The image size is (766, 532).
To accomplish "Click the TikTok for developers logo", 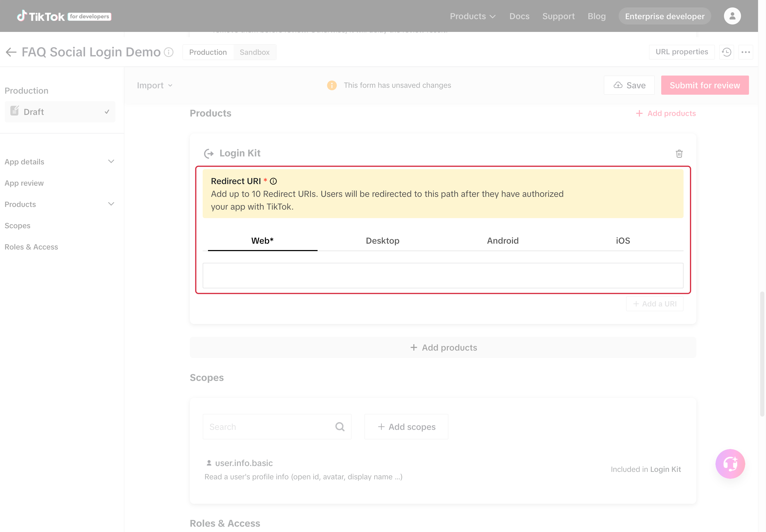I will [64, 16].
